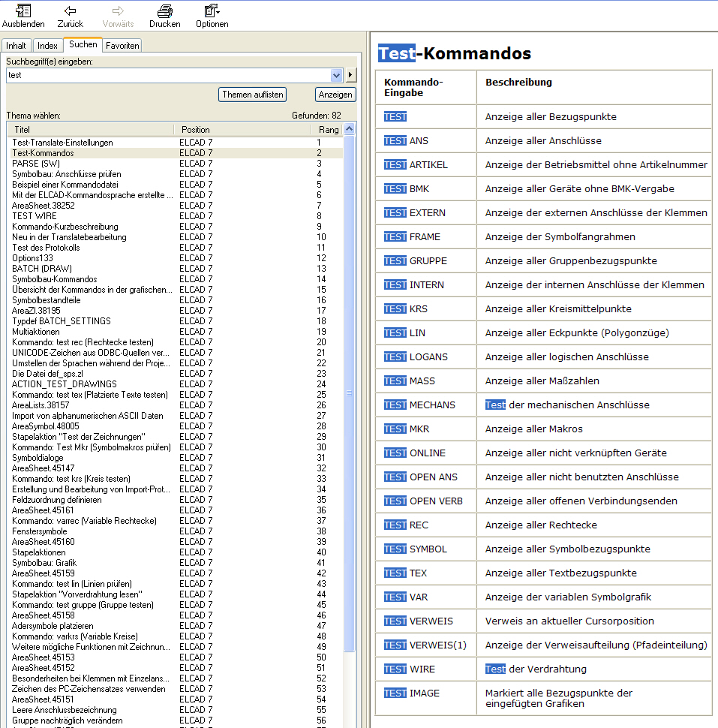Click the Anzeigen button

pyautogui.click(x=335, y=95)
